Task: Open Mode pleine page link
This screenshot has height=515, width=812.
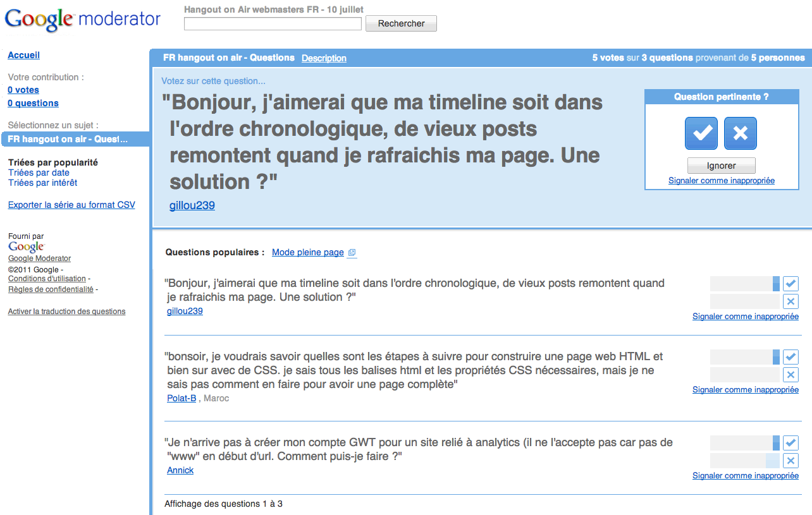Action: 308,252
